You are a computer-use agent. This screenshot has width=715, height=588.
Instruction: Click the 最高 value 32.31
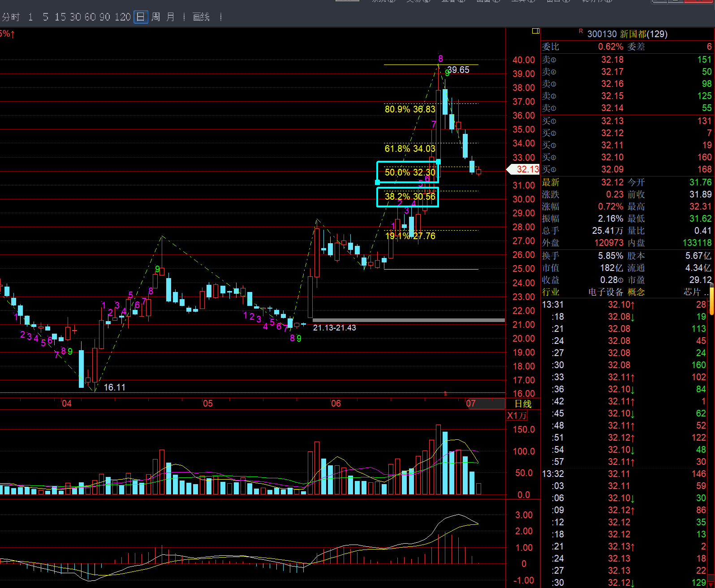701,206
